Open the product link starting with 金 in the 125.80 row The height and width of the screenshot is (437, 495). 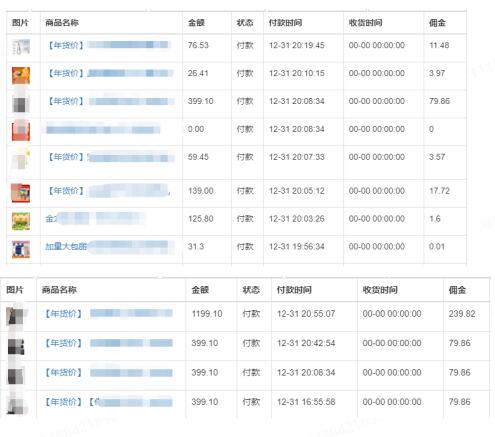pos(95,218)
